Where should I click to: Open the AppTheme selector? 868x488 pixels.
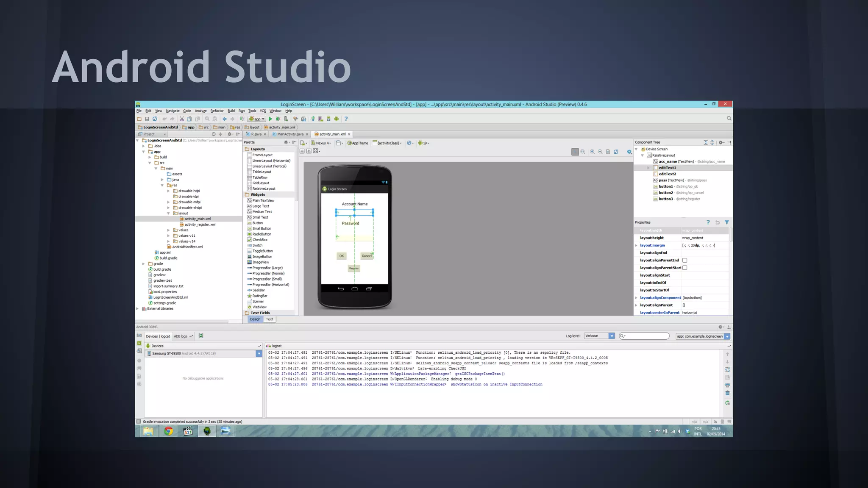[358, 143]
